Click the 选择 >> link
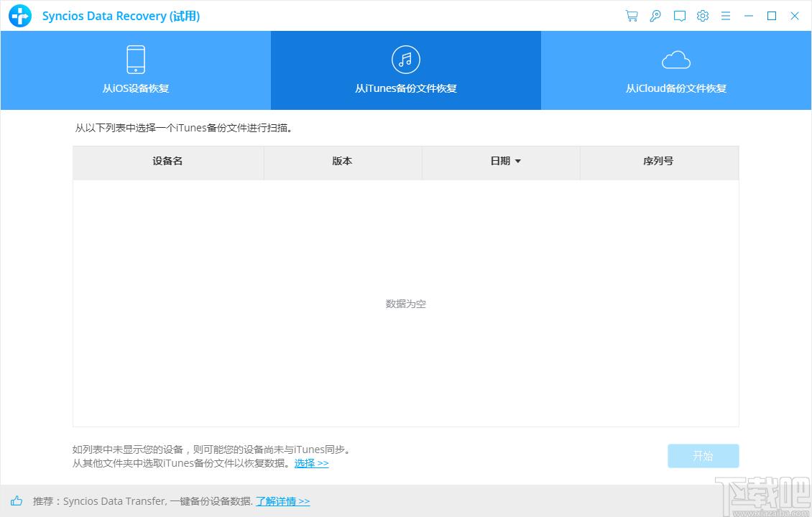The image size is (812, 517). [311, 463]
